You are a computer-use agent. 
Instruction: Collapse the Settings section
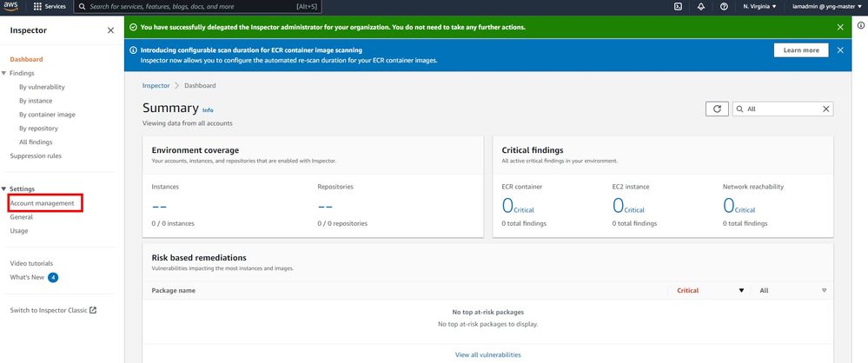point(3,189)
